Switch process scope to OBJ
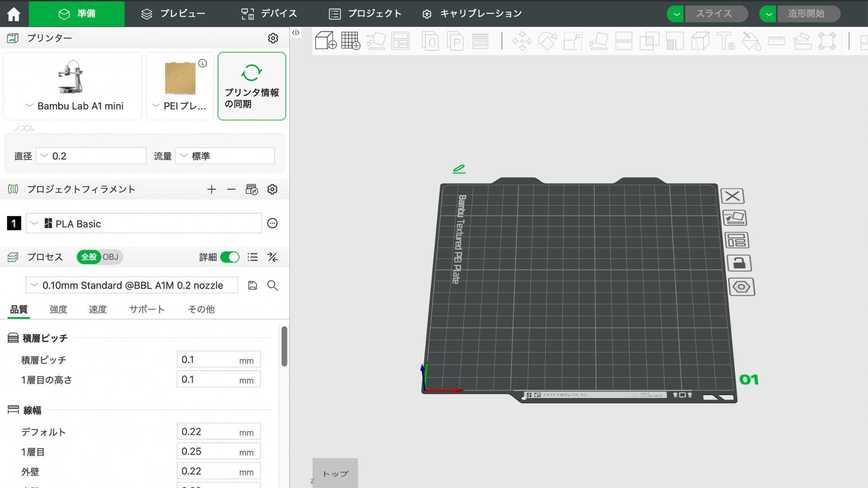 [x=110, y=257]
